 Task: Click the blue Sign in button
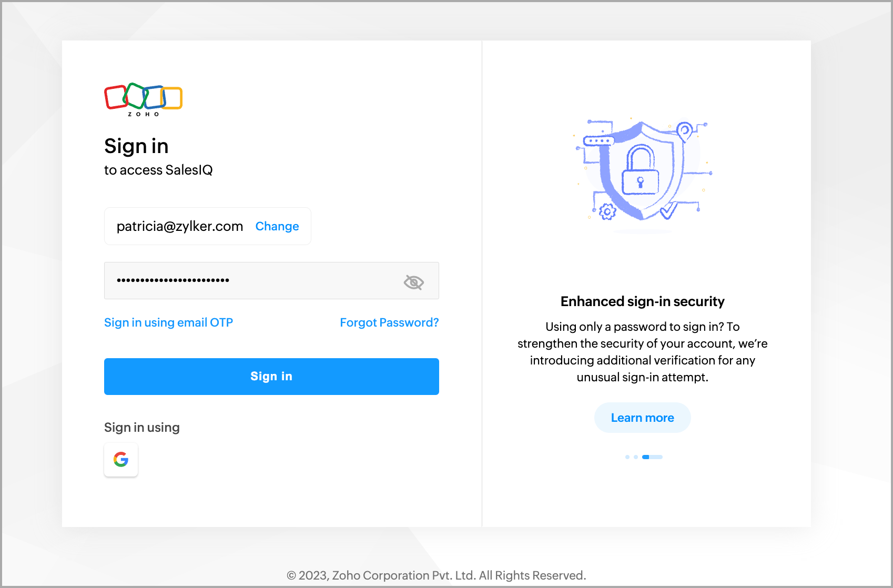click(271, 377)
